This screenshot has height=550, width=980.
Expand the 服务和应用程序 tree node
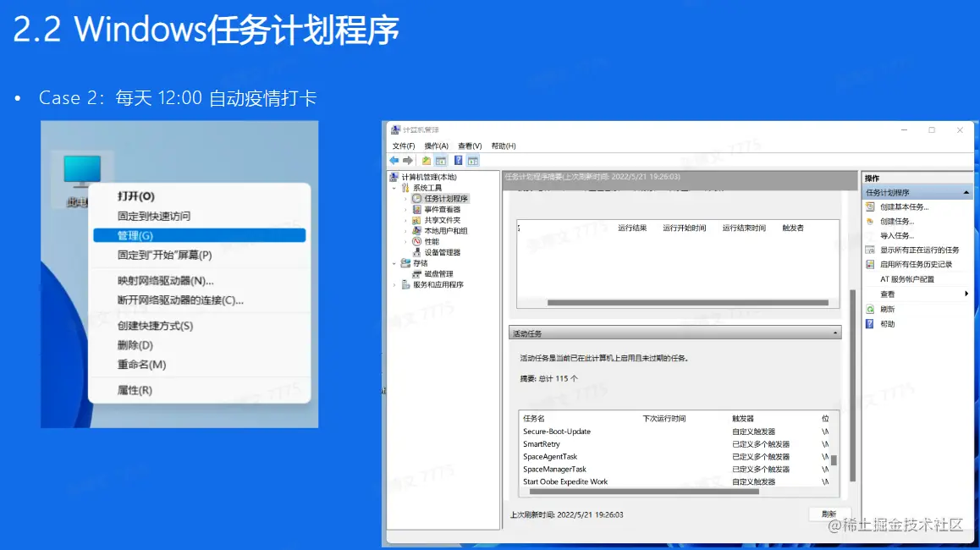coord(394,284)
